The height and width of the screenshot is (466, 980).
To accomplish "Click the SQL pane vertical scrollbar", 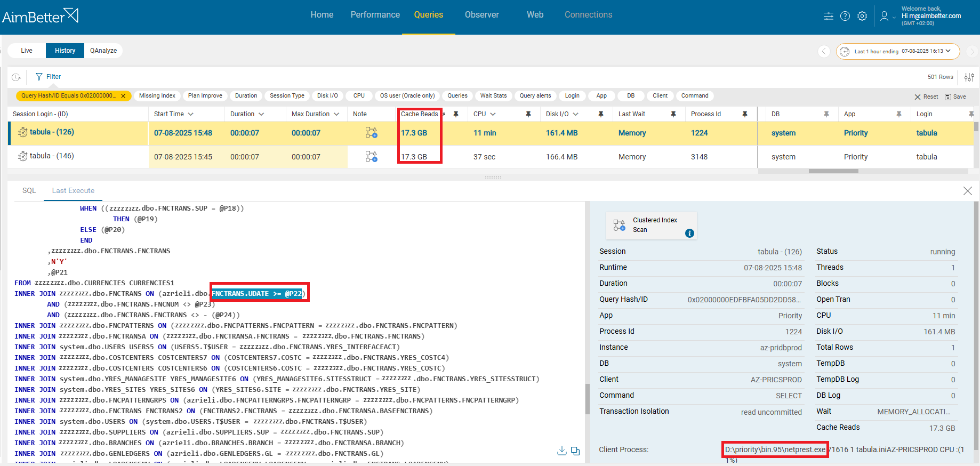I will click(588, 399).
